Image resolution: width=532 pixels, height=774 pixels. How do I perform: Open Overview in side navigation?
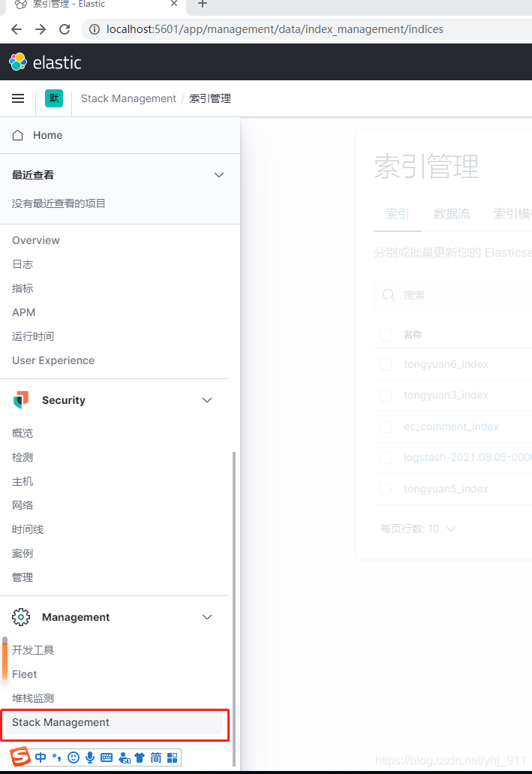tap(35, 240)
